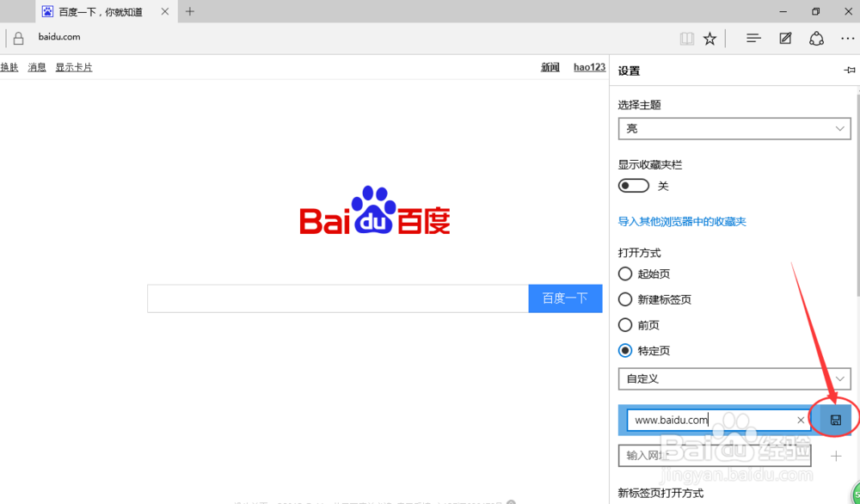This screenshot has height=504, width=860.
Task: Open the reading view book icon
Action: point(686,39)
